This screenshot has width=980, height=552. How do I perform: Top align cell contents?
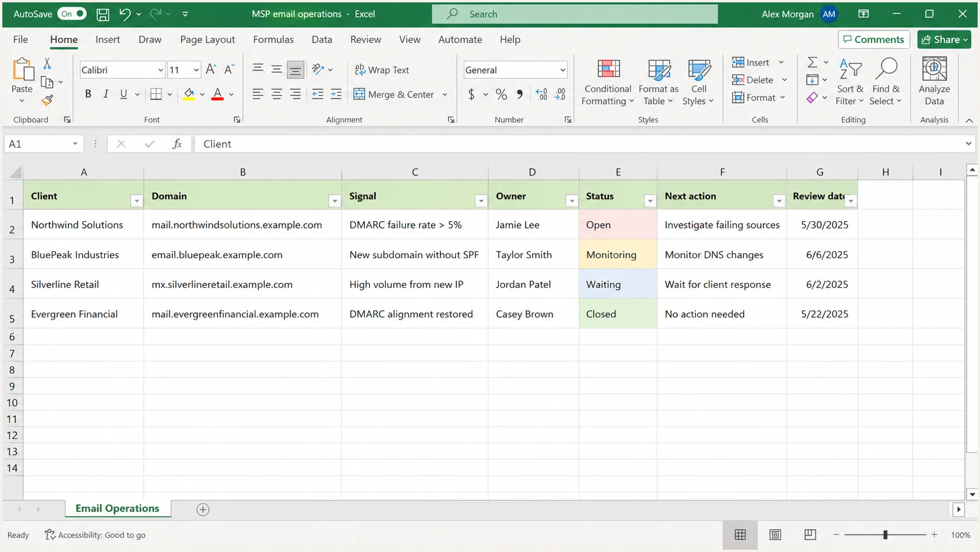258,69
